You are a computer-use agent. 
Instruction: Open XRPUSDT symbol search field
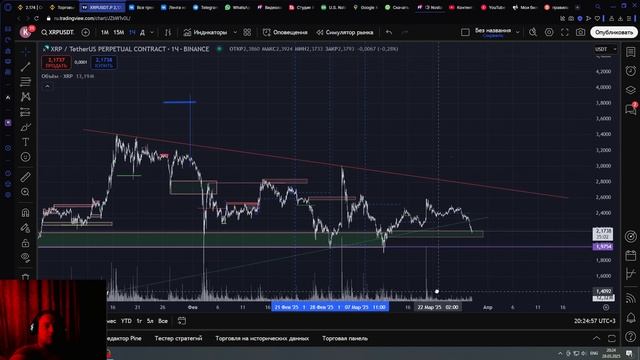pyautogui.click(x=58, y=32)
